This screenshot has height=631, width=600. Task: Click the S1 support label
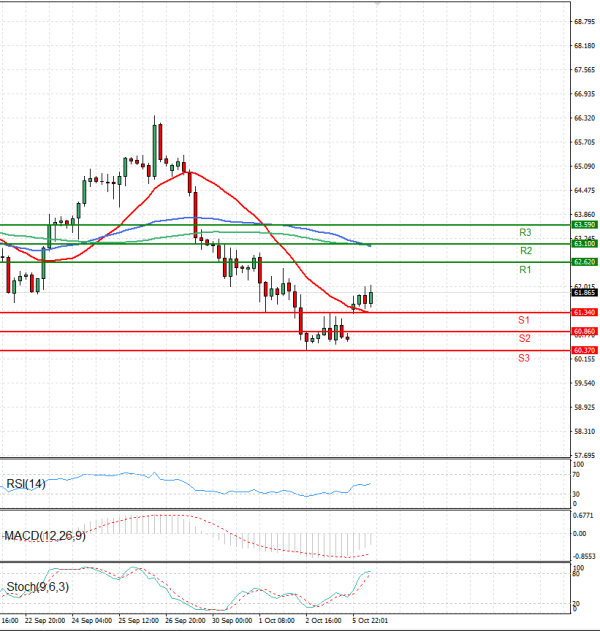[x=524, y=320]
